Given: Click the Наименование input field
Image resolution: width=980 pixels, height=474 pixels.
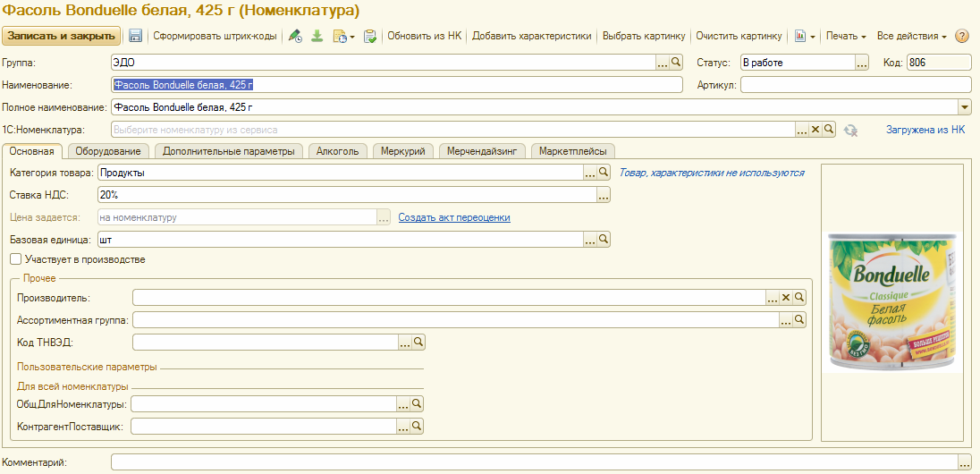Looking at the screenshot, I should pos(396,84).
